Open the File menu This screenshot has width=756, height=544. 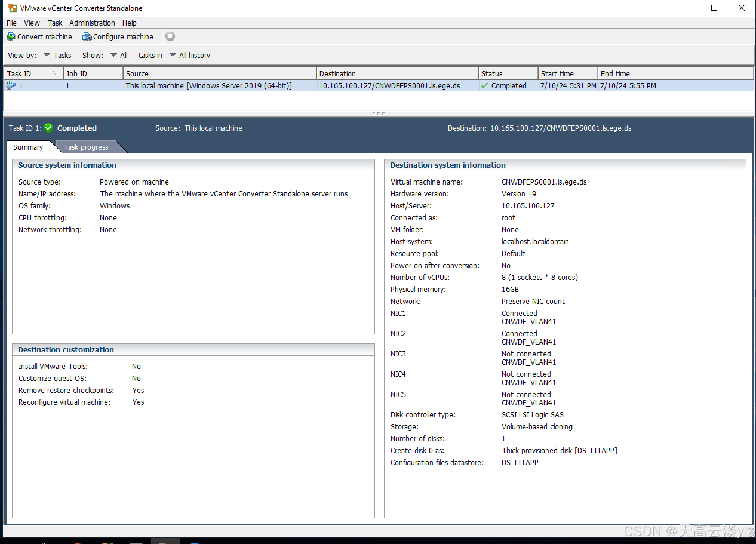click(11, 23)
